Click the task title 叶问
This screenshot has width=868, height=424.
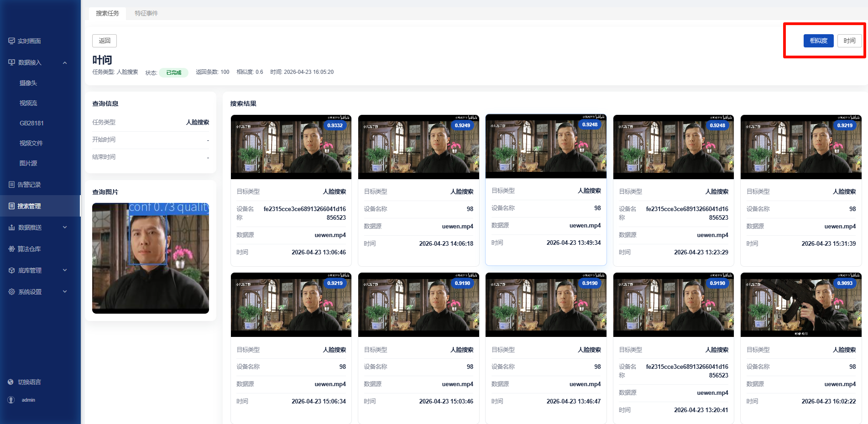pyautogui.click(x=102, y=60)
